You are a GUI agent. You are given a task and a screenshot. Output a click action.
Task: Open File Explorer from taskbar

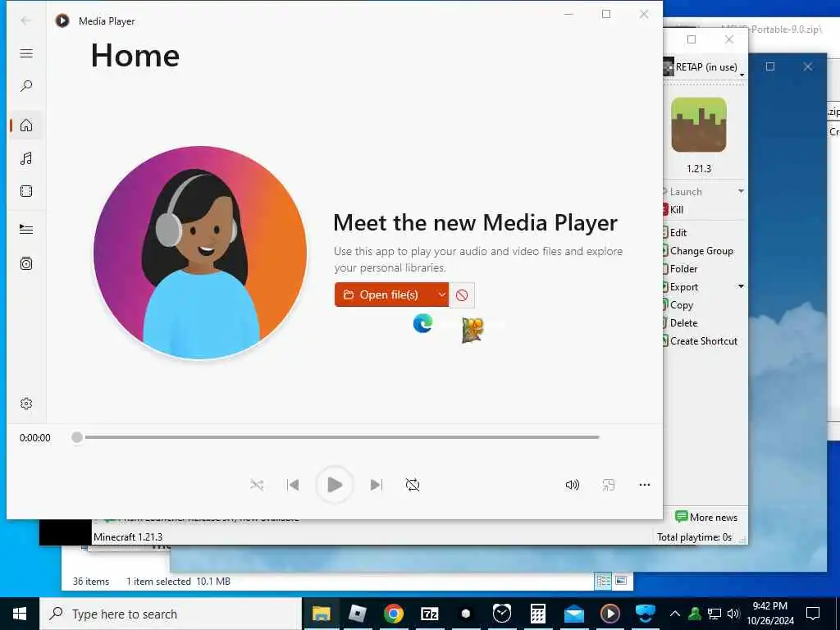click(322, 614)
